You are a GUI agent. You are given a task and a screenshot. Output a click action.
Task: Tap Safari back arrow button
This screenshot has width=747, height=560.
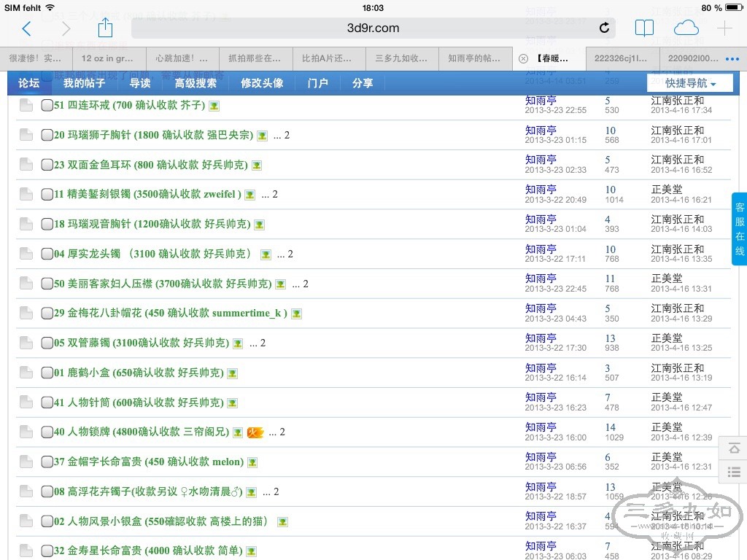pyautogui.click(x=27, y=28)
